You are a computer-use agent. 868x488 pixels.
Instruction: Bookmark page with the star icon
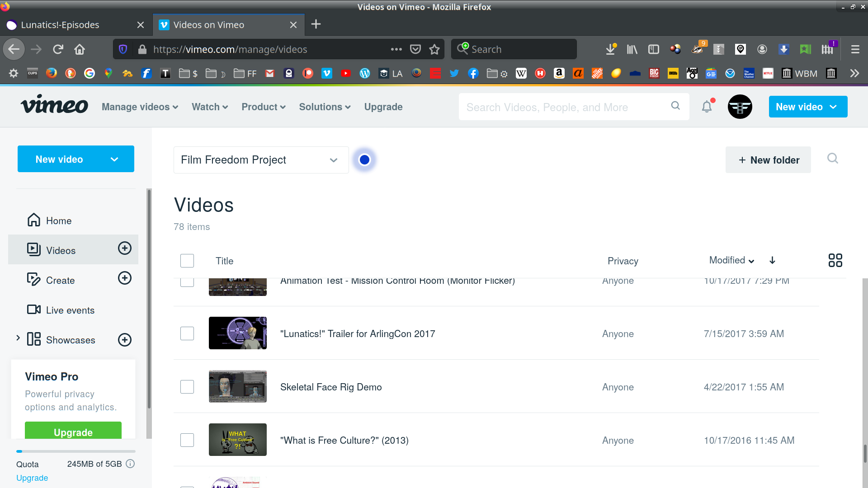(434, 49)
